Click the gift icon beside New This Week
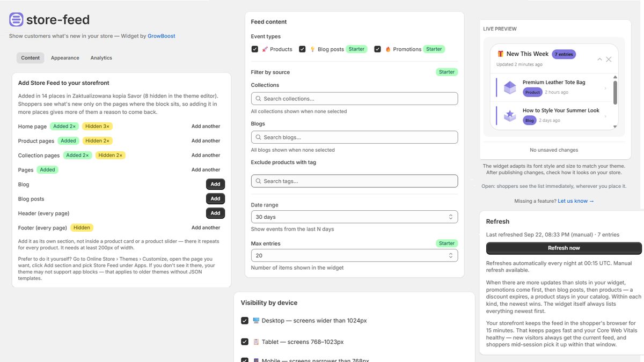The image size is (644, 362). click(x=500, y=54)
